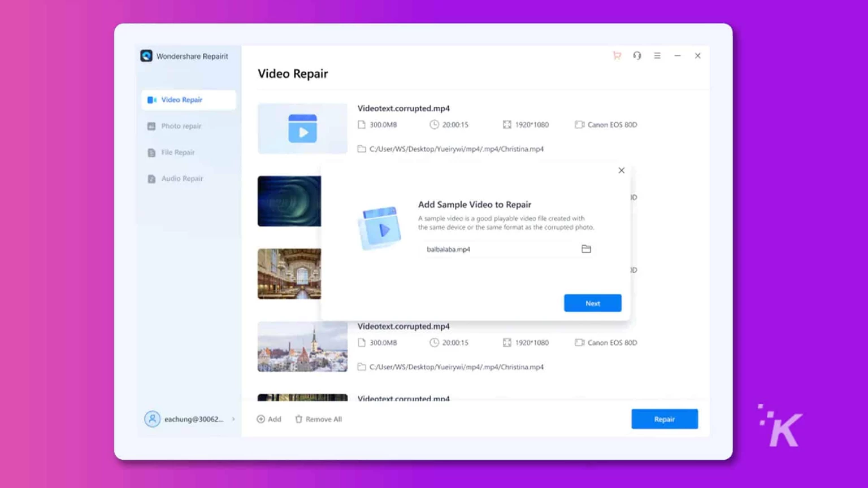868x488 pixels.
Task: Click the balbalaba.mp4 sample path field
Action: tap(497, 249)
